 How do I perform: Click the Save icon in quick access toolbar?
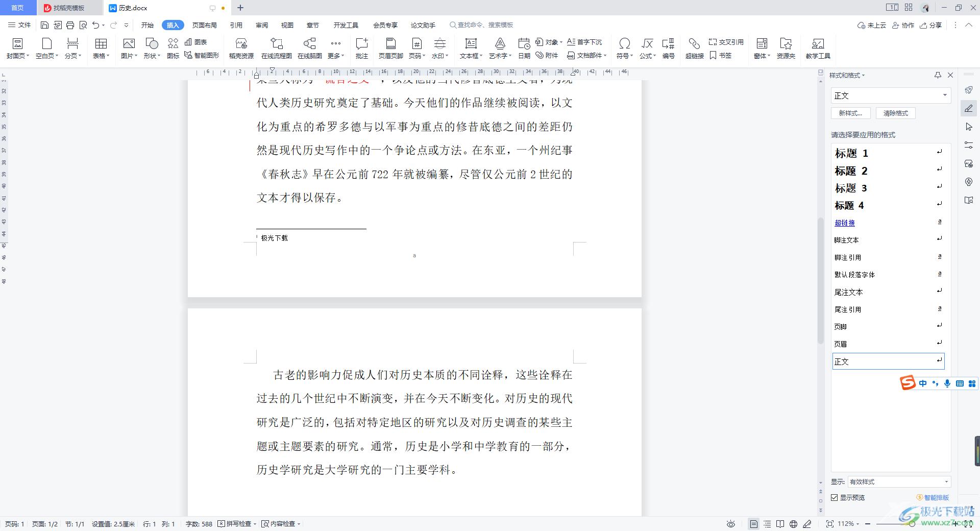[x=44, y=25]
